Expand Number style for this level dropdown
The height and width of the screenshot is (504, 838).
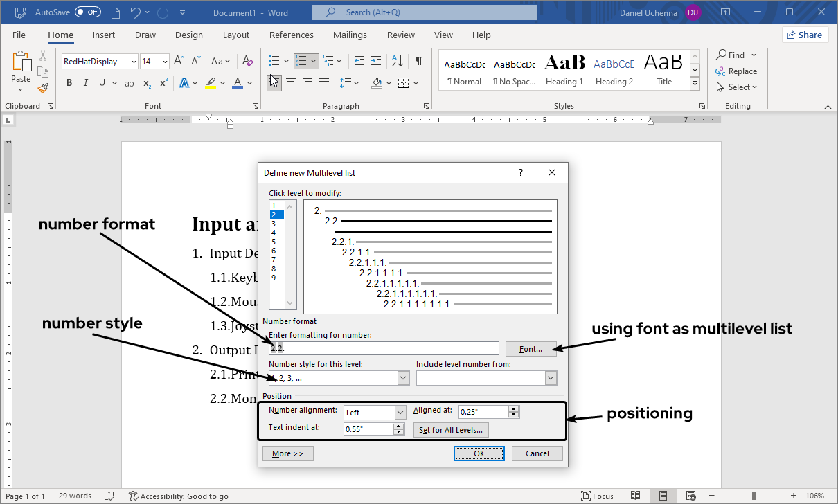click(403, 378)
